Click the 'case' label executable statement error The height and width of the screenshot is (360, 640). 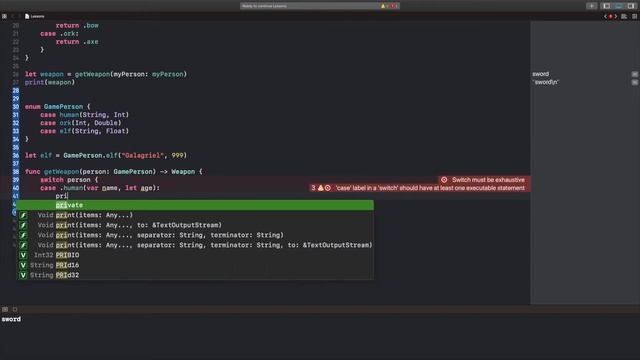tap(430, 188)
